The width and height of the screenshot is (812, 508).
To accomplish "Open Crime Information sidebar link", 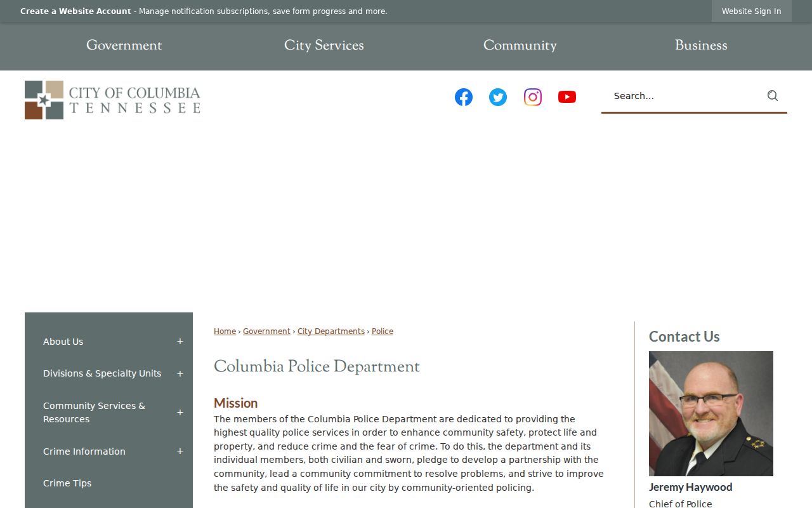I will click(x=84, y=451).
